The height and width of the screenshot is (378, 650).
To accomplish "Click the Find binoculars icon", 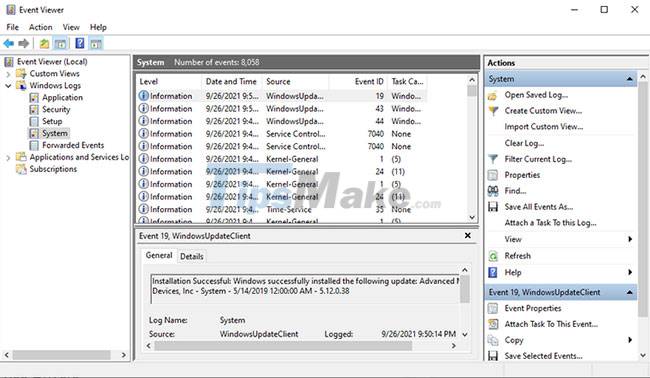I will coord(493,191).
